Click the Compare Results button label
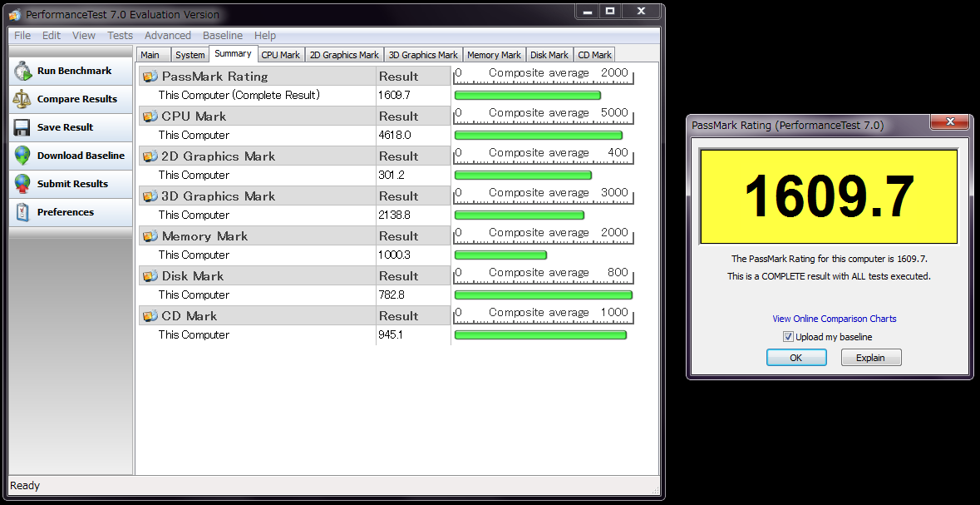The width and height of the screenshot is (980, 505). (76, 99)
